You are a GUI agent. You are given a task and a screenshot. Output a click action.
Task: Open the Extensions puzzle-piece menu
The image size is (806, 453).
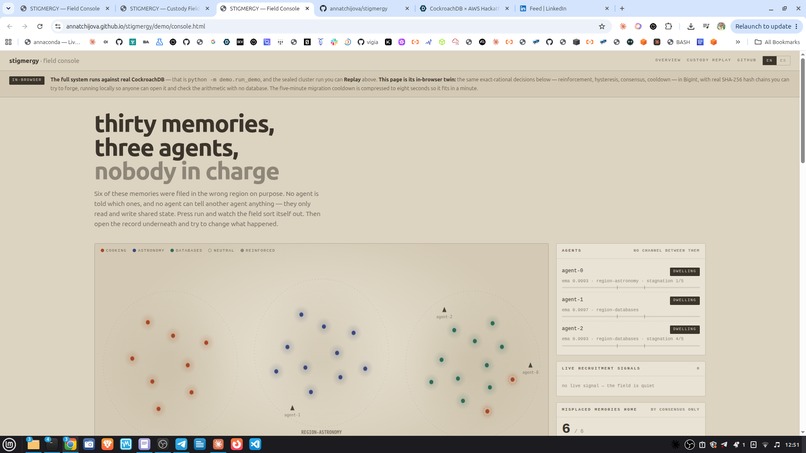[x=668, y=26]
